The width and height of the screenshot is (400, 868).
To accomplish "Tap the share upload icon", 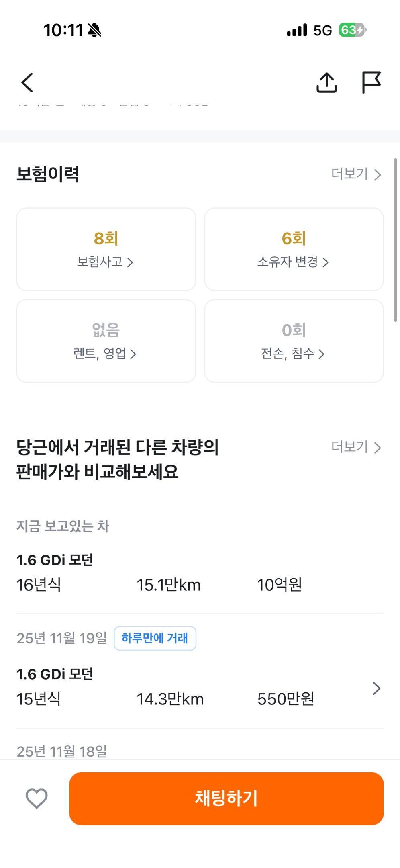I will 327,83.
